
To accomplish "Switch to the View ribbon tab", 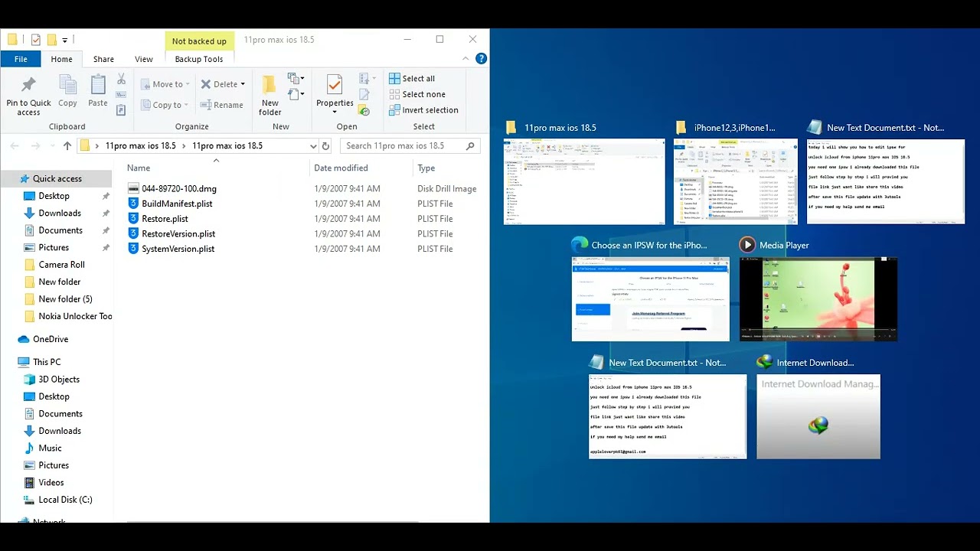I will point(143,59).
